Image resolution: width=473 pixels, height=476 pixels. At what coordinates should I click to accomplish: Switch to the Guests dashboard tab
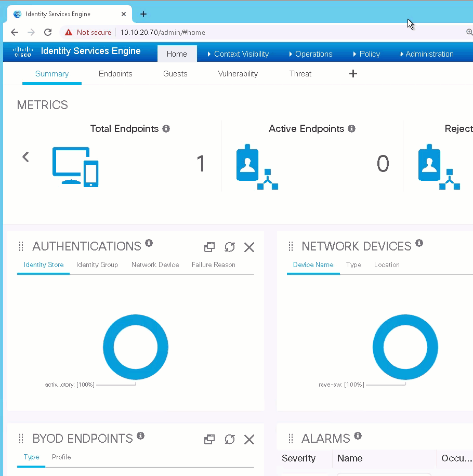tap(175, 74)
